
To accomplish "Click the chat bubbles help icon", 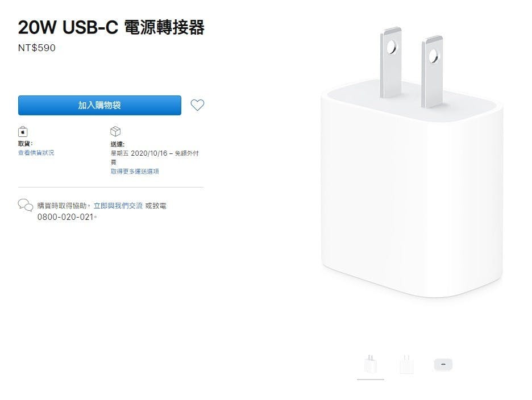I will (x=26, y=205).
